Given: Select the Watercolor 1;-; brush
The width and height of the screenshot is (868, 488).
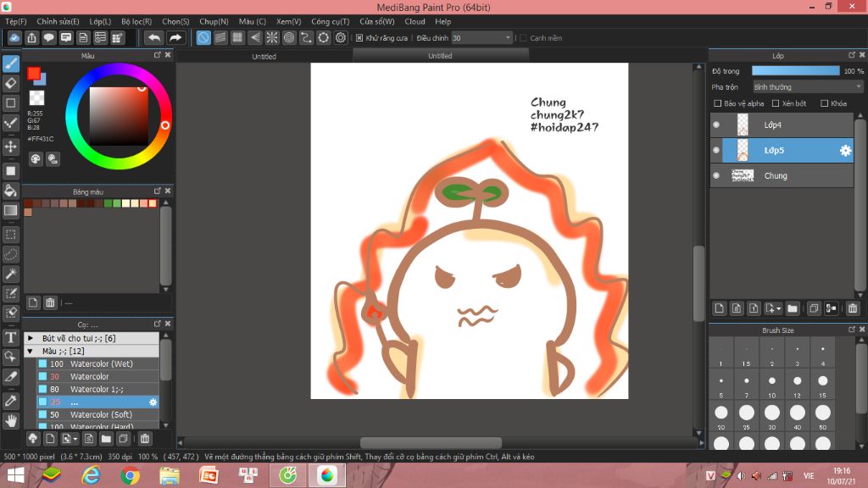Looking at the screenshot, I should (98, 389).
